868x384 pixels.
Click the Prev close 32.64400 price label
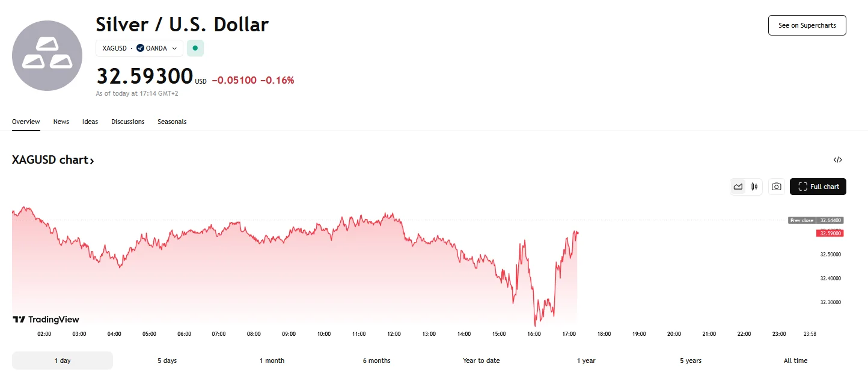(816, 220)
